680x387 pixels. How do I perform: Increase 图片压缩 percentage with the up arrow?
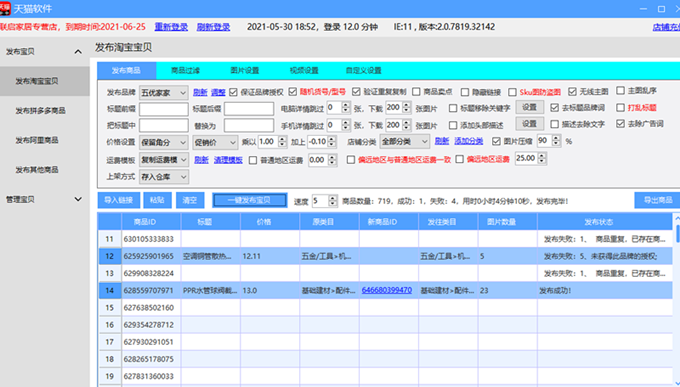coord(556,138)
